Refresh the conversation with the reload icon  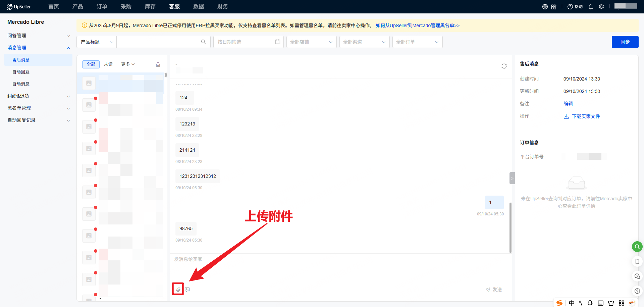(x=504, y=66)
